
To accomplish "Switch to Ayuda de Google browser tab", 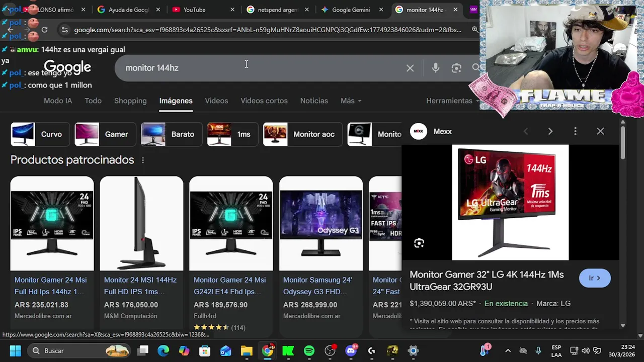I will pos(129,10).
